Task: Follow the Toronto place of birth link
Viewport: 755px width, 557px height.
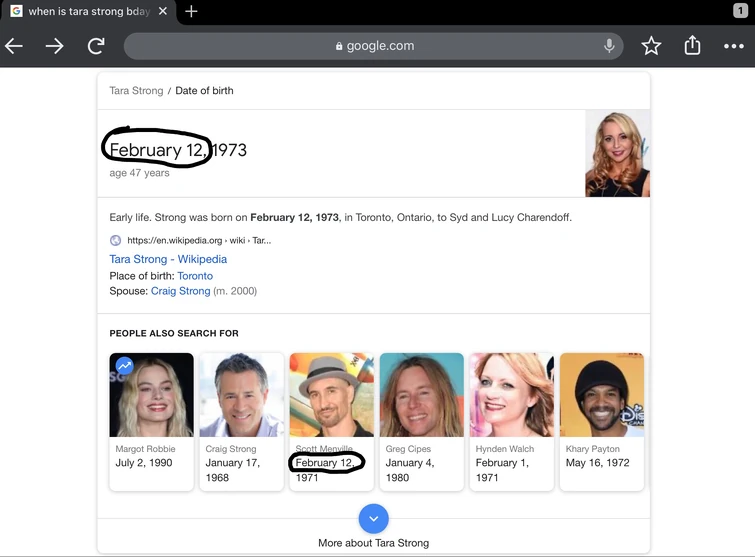Action: click(x=195, y=276)
